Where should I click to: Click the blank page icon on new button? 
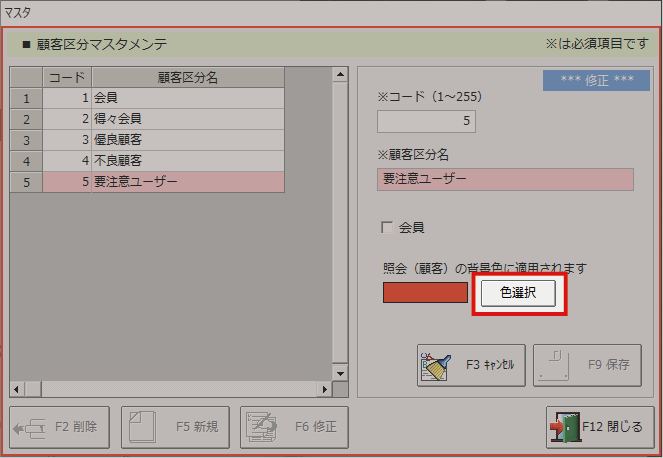click(142, 427)
